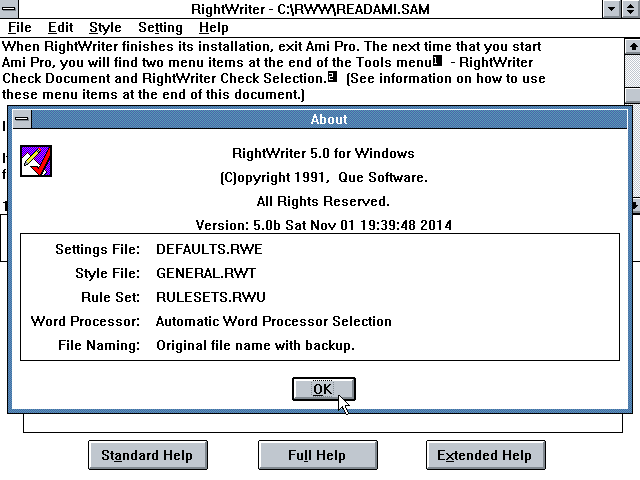The image size is (640, 480).
Task: Open the About dialog system menu box
Action: click(x=22, y=119)
